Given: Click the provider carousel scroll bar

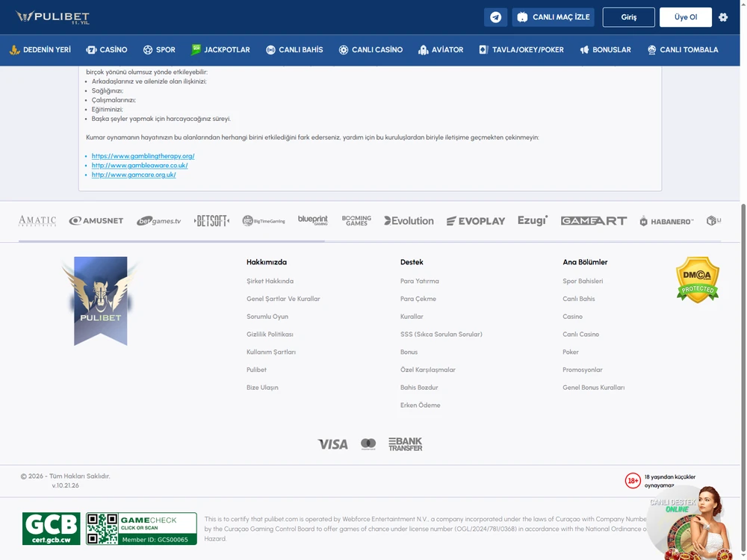Looking at the screenshot, I should [x=172, y=241].
